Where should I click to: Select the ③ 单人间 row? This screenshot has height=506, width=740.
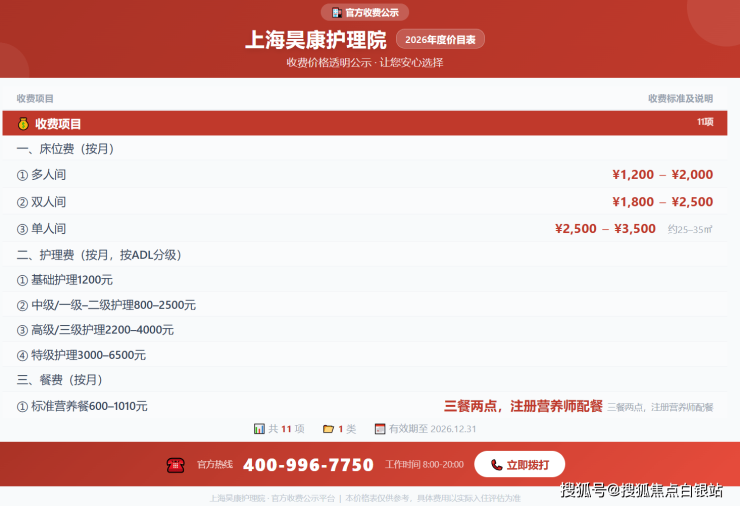point(365,228)
